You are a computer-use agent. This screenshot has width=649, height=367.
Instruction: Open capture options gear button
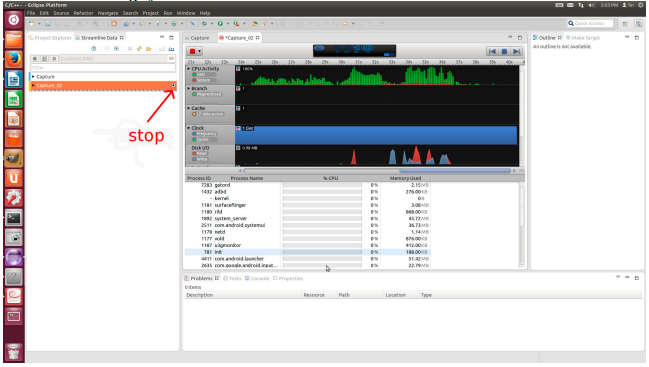(x=54, y=59)
